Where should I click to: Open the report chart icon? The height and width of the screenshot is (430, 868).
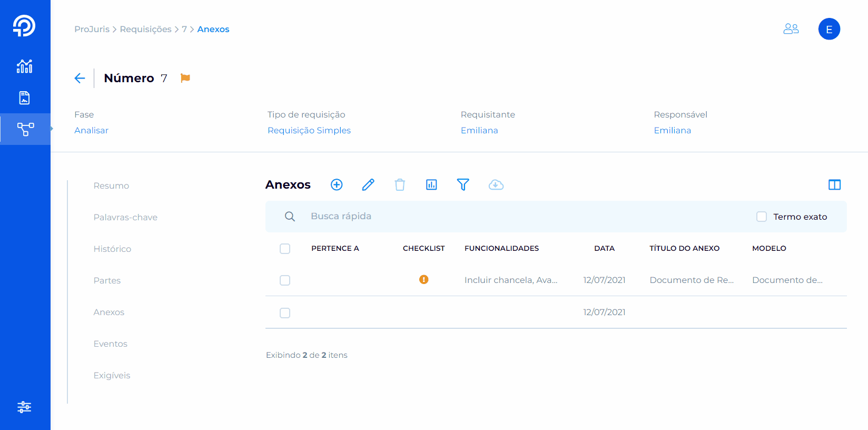click(x=431, y=184)
